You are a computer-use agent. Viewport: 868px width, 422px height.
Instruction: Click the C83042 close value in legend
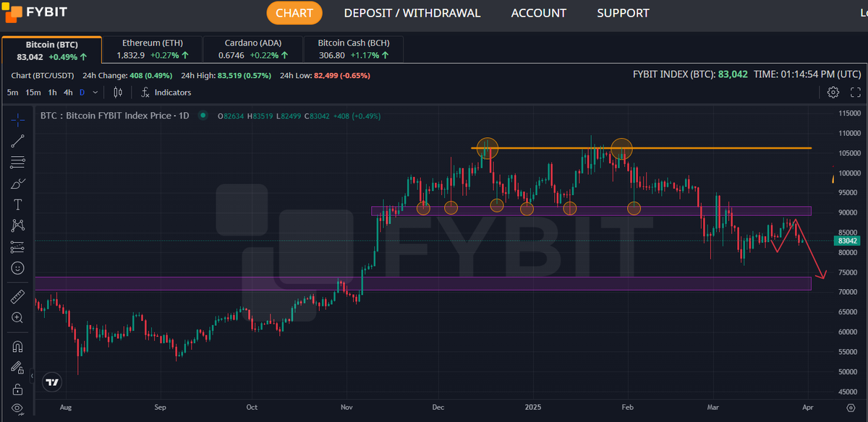[x=316, y=116]
